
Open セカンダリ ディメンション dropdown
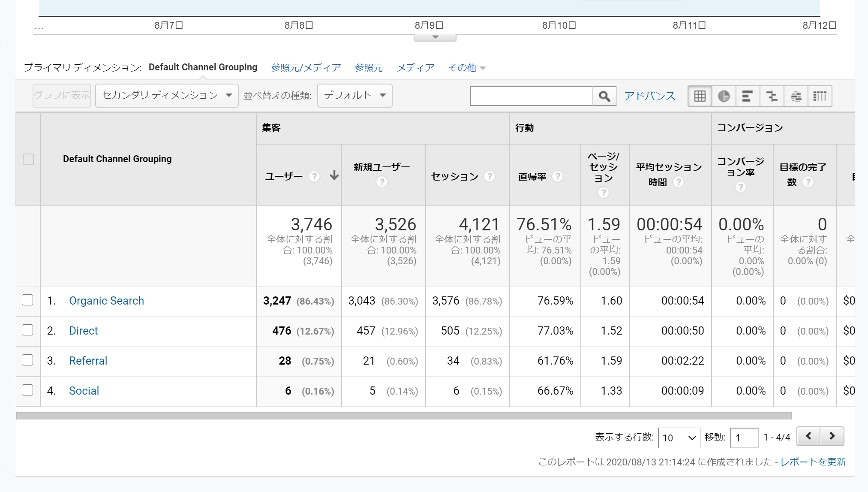pyautogui.click(x=167, y=95)
